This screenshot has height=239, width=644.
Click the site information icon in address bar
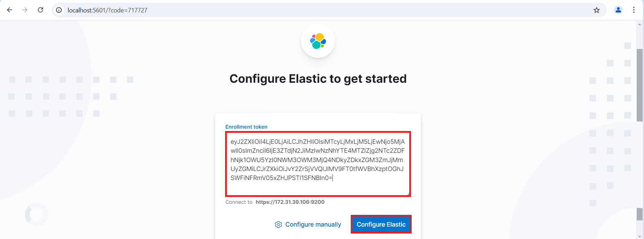(x=59, y=10)
